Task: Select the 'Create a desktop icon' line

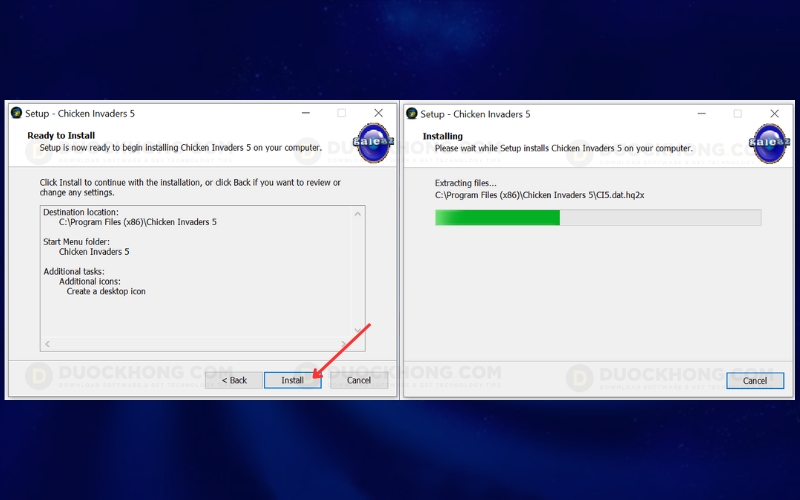Action: (x=106, y=291)
